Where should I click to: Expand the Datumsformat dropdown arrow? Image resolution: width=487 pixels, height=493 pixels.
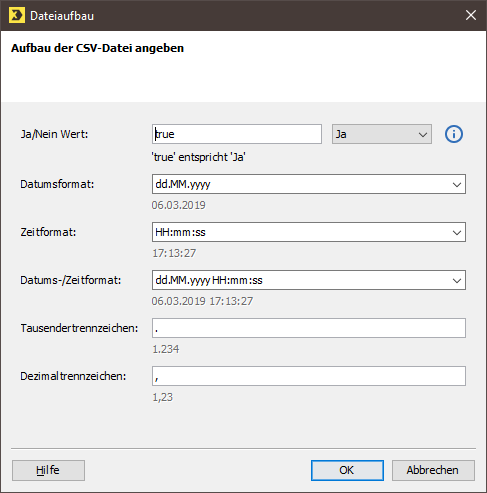point(456,184)
